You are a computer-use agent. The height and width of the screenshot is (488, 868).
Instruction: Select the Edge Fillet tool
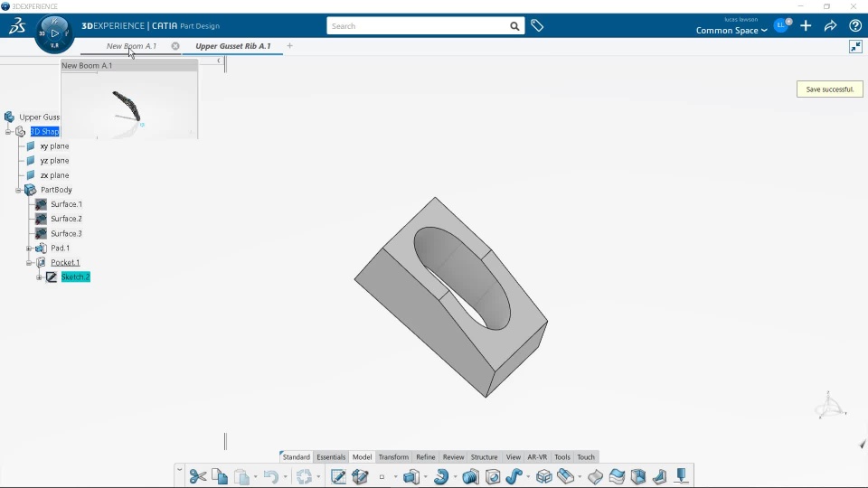tap(566, 476)
